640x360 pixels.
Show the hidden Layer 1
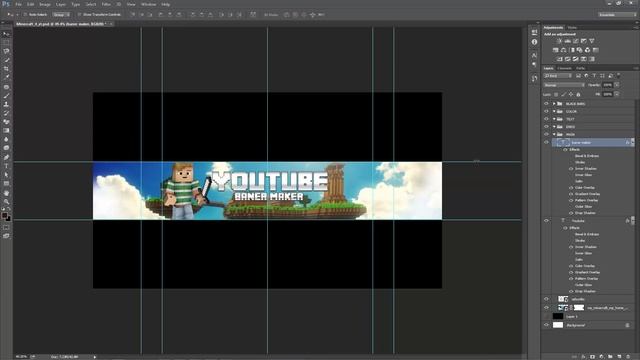(x=547, y=317)
